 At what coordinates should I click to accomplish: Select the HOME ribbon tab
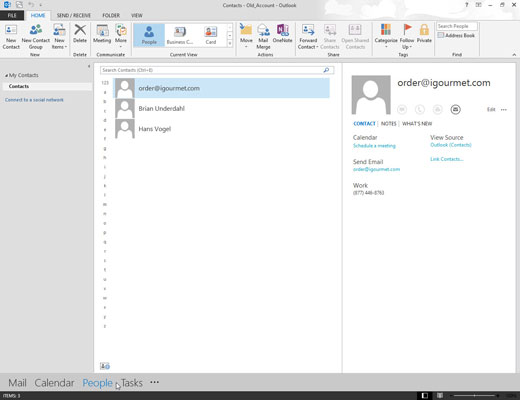tap(38, 15)
